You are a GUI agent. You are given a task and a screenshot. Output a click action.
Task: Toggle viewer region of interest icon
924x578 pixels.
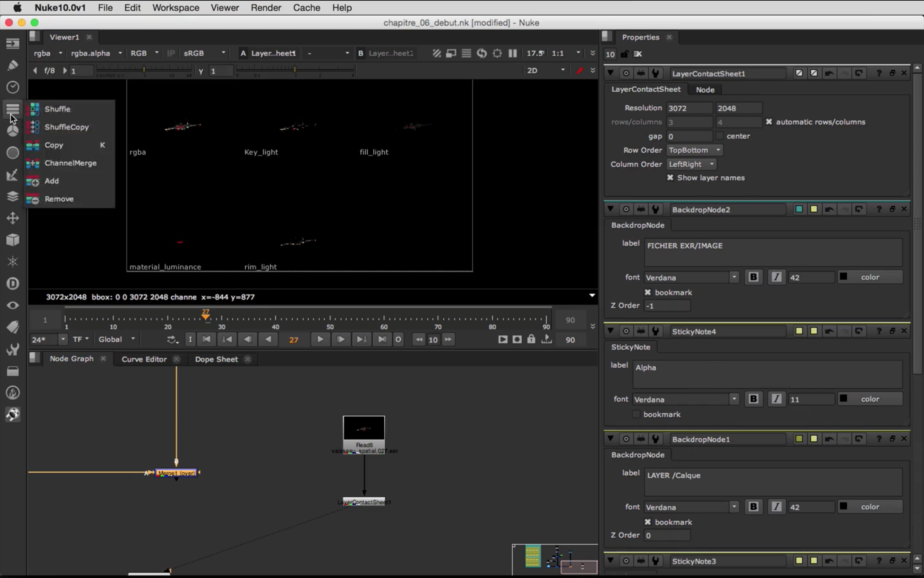tap(497, 53)
